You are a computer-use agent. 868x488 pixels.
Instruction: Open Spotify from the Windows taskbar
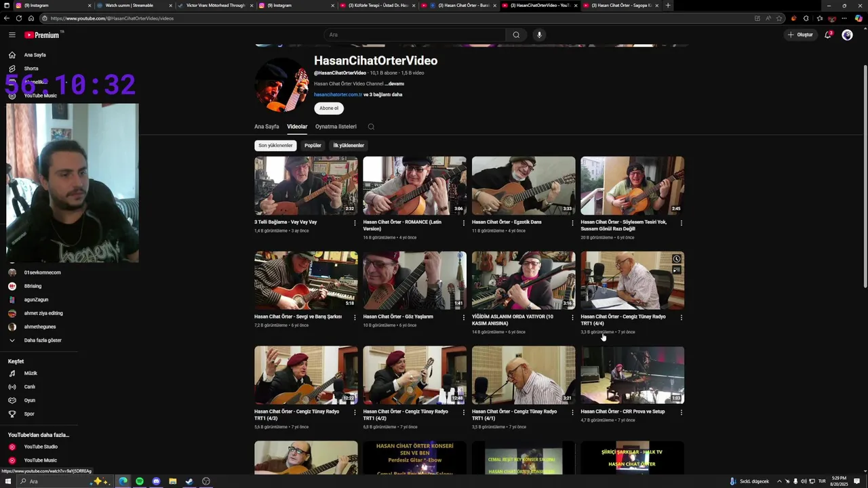[140, 481]
